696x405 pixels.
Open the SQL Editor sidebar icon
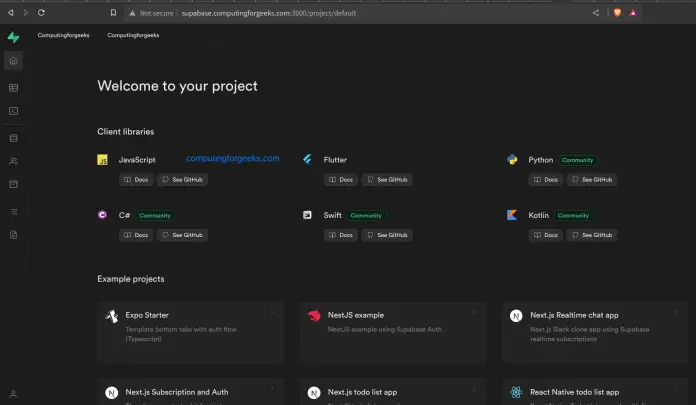(13, 111)
